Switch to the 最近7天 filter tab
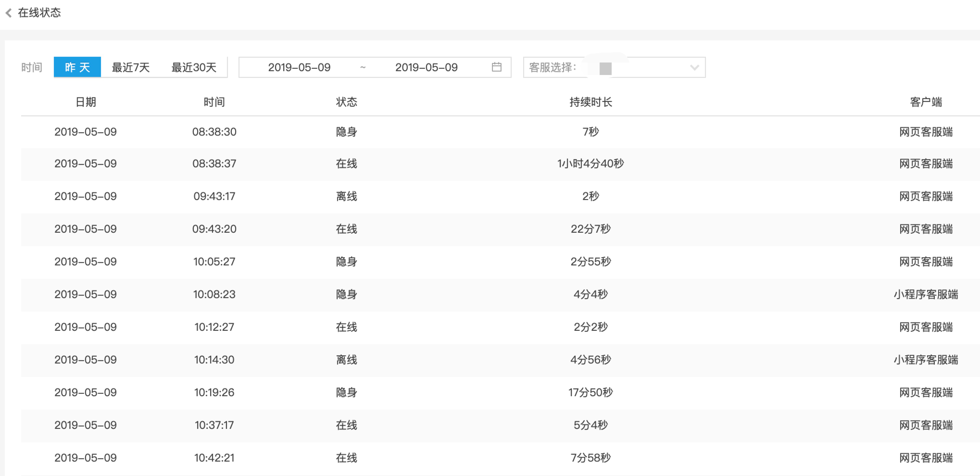This screenshot has width=980, height=476. pyautogui.click(x=131, y=67)
